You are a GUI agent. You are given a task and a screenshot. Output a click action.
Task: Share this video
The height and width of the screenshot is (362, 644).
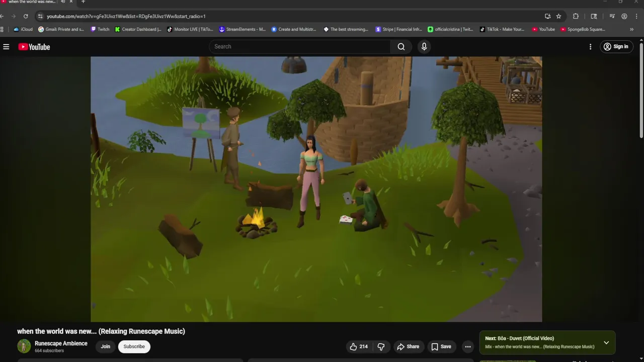coord(408,346)
